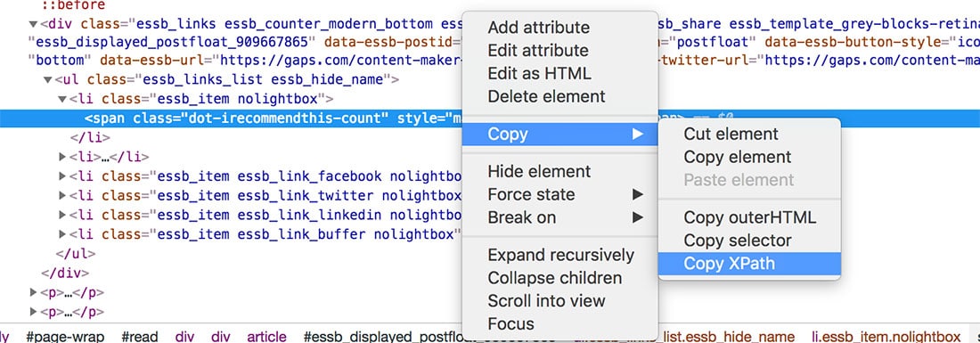Click #page-wrap in the breadcrumb bar

(65, 336)
